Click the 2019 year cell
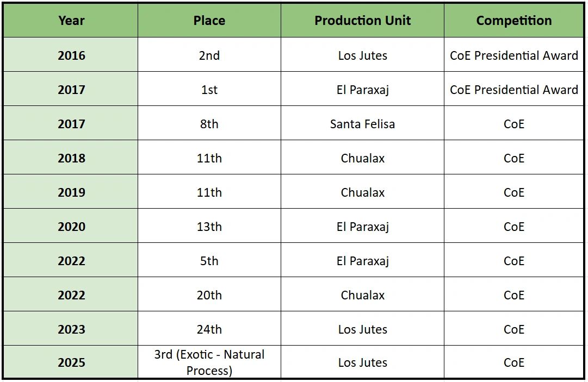The height and width of the screenshot is (382, 588). [71, 192]
